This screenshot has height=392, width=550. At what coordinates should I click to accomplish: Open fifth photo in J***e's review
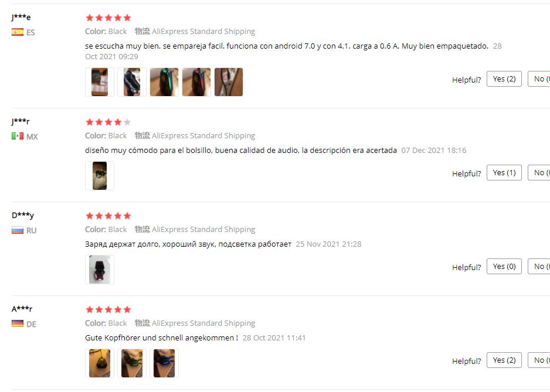point(229,82)
